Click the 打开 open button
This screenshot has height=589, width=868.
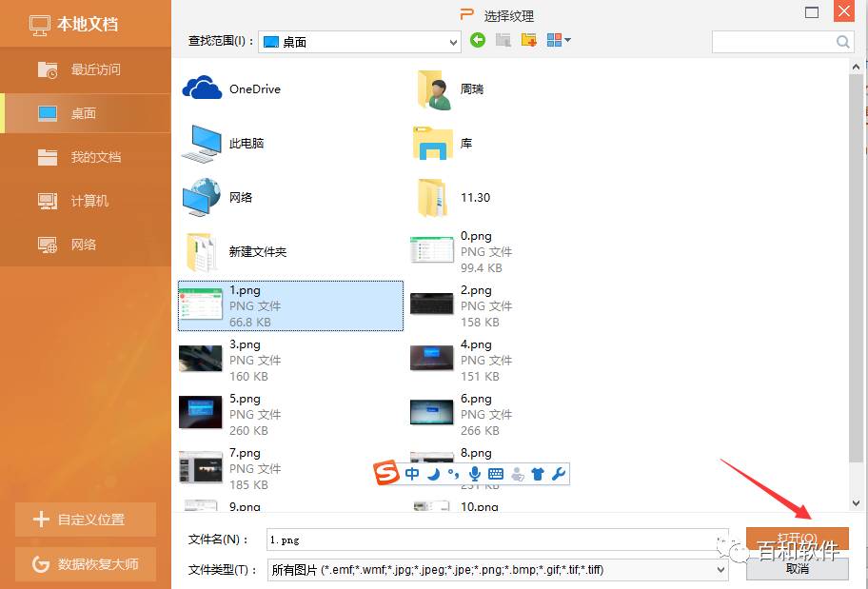tap(798, 538)
